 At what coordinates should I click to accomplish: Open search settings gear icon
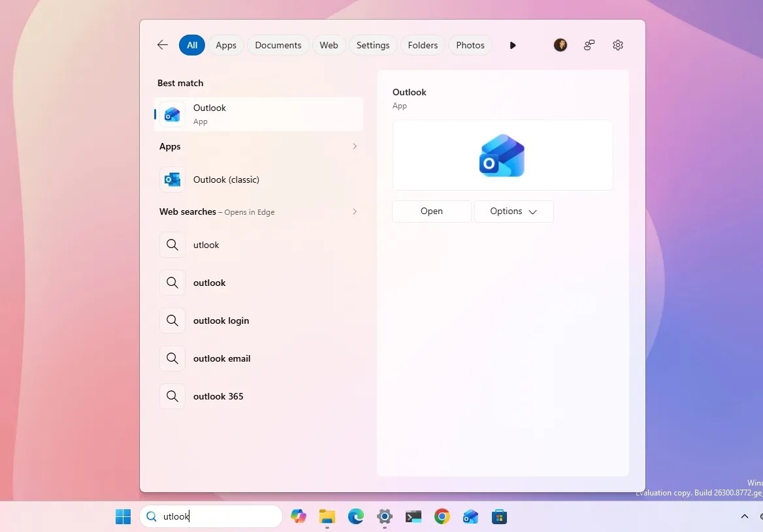click(617, 45)
